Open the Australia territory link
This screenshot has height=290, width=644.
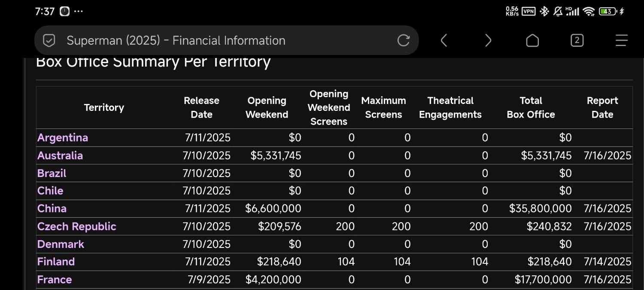click(x=60, y=156)
